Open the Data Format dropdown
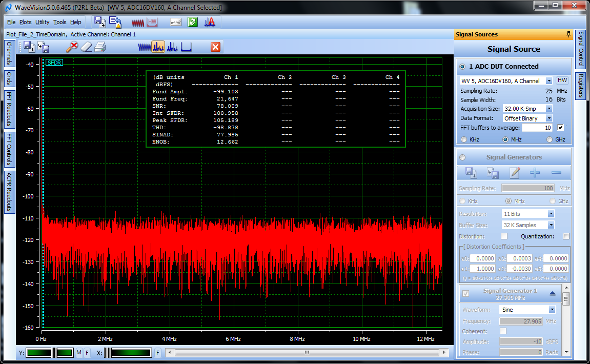Screen dimensions: 590x364 [x=549, y=118]
